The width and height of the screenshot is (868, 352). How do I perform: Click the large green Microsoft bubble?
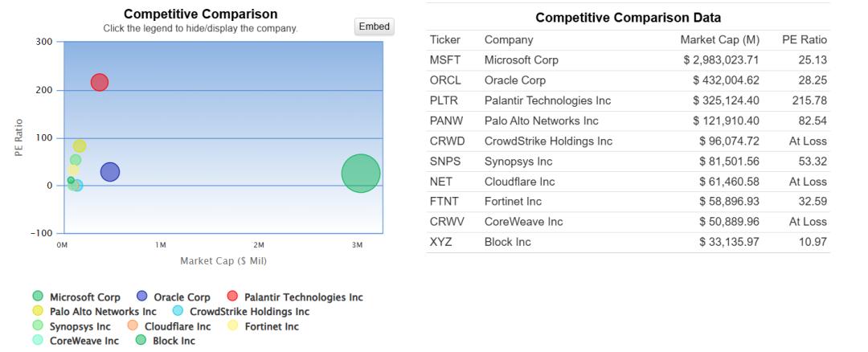[360, 173]
